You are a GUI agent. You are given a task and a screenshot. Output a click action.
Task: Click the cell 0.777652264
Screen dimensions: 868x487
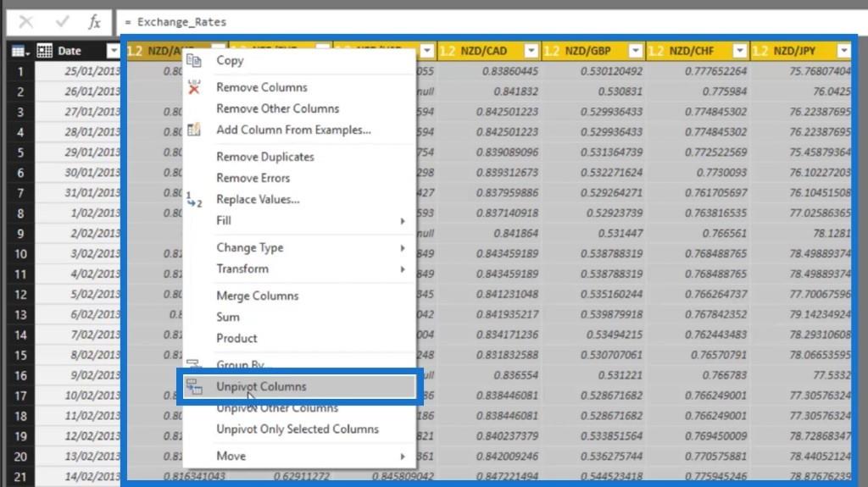(698, 71)
